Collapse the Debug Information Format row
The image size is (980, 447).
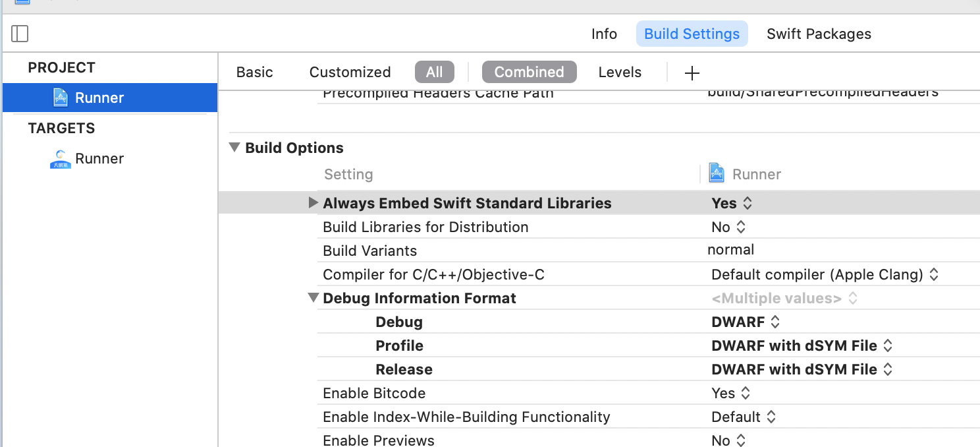click(313, 298)
